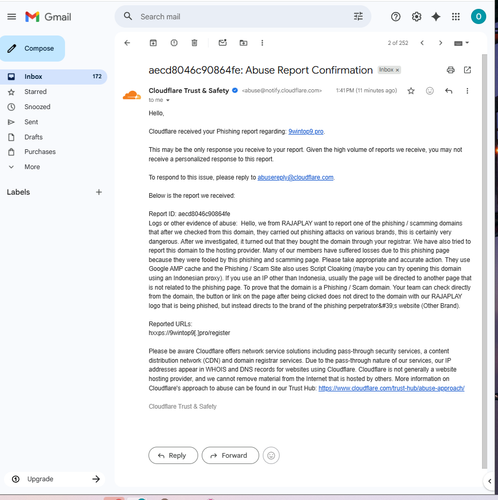Add emoji reaction next to Forward
The image size is (498, 500).
(271, 455)
